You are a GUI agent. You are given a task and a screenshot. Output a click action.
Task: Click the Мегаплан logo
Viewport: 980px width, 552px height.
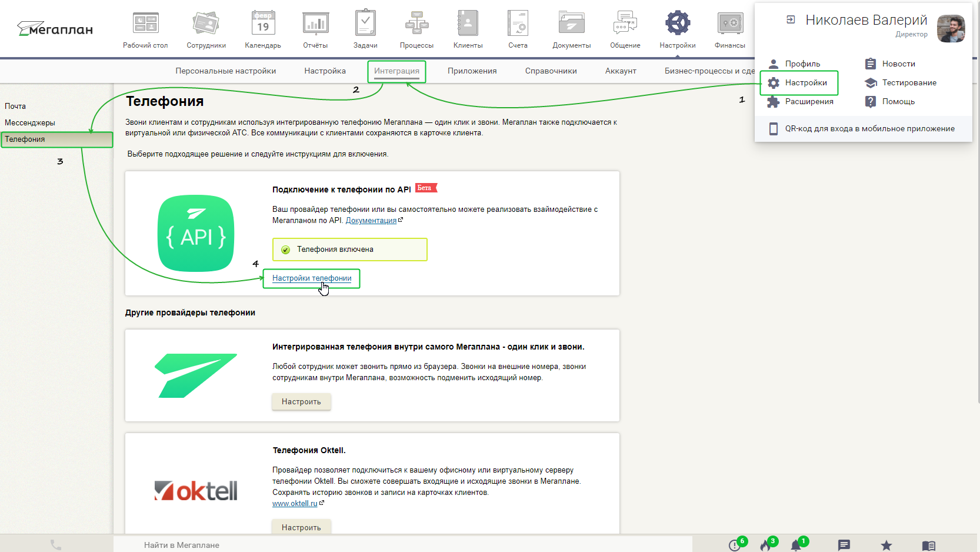point(55,29)
